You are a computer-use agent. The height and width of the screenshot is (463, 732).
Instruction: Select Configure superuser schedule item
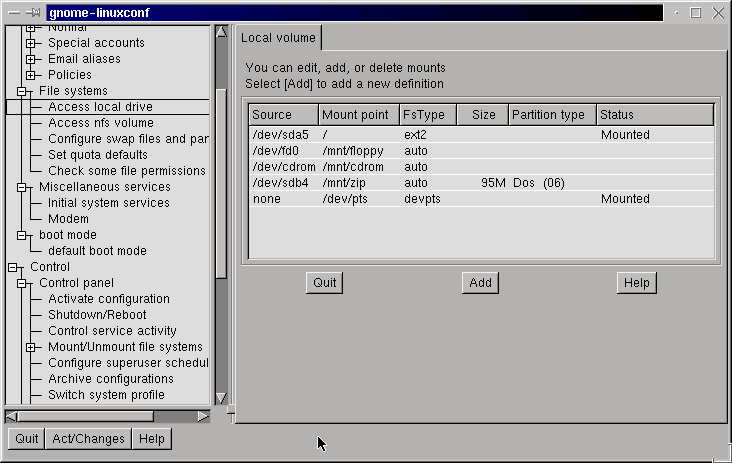point(128,363)
